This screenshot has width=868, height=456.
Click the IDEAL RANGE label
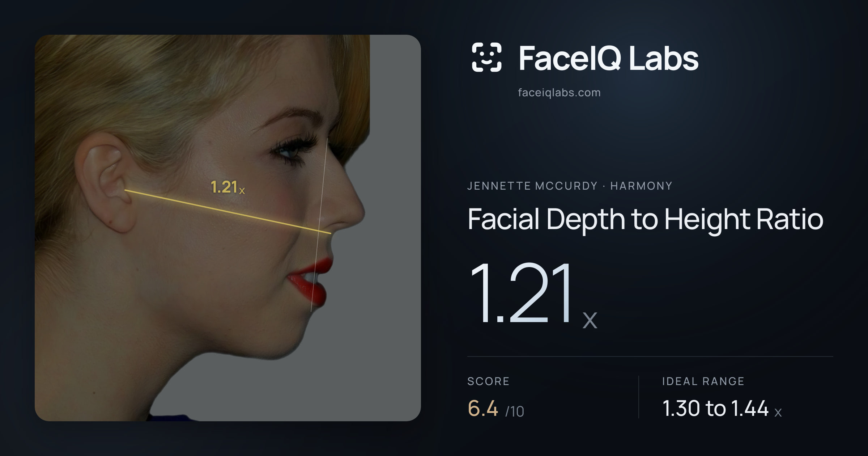(703, 381)
